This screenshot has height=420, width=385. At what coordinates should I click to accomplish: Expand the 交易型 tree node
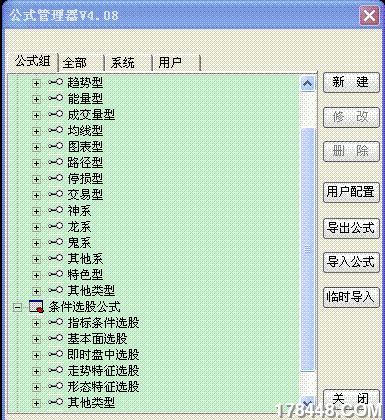[x=36, y=195]
